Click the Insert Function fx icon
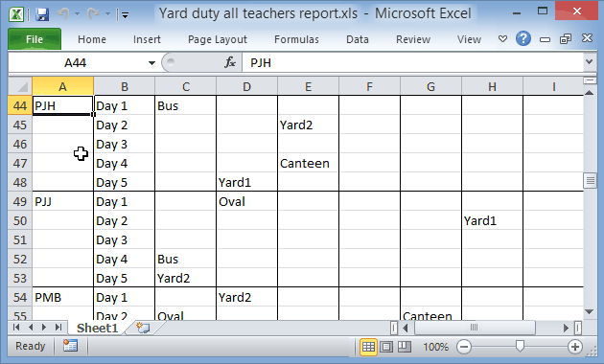The height and width of the screenshot is (364, 604). [x=230, y=62]
